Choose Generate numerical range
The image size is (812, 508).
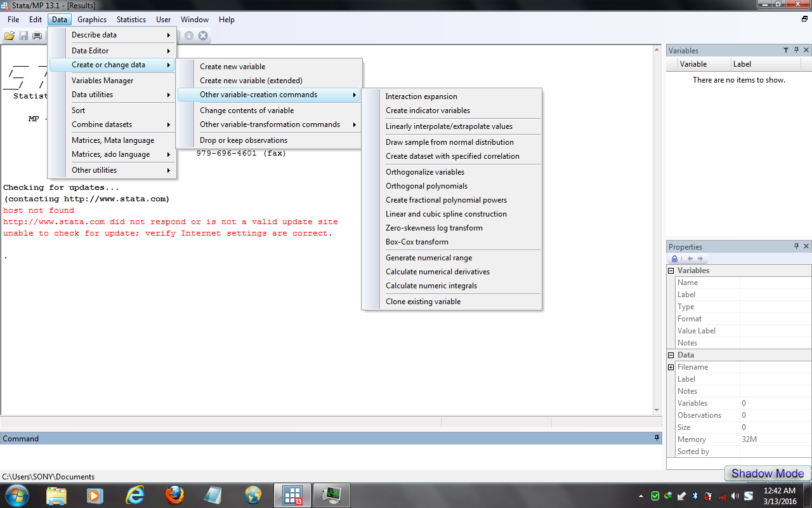452,258
